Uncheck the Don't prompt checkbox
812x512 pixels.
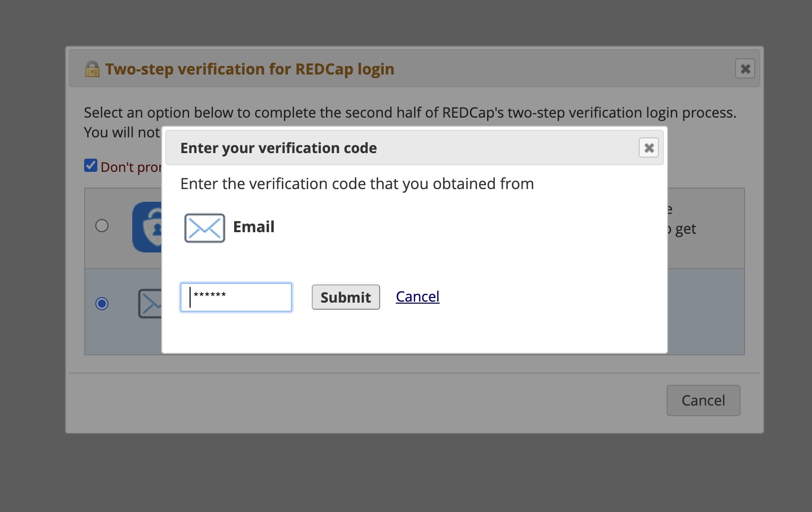pos(90,165)
